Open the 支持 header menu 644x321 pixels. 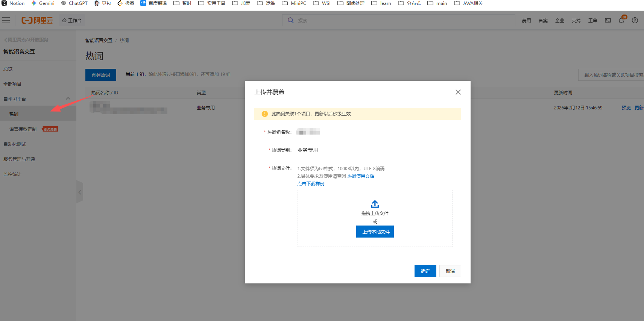pyautogui.click(x=576, y=21)
